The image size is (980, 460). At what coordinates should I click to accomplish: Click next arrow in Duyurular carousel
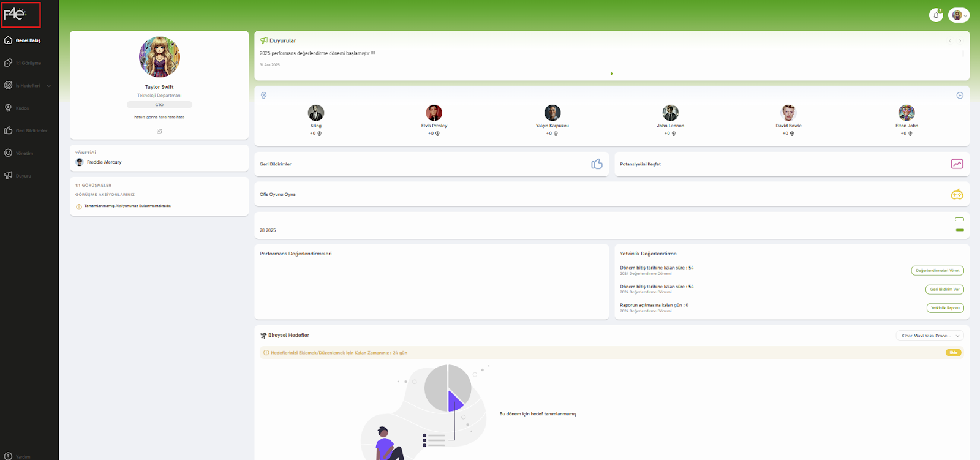click(x=960, y=41)
